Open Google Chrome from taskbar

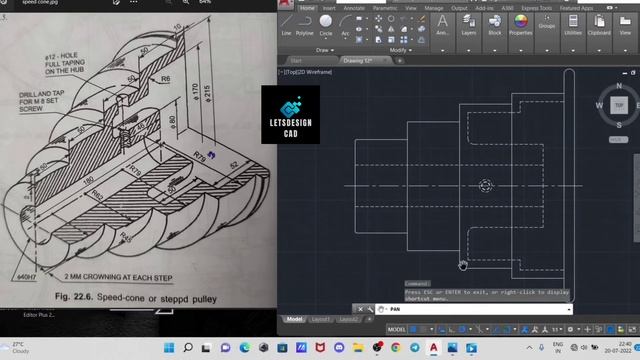point(396,348)
